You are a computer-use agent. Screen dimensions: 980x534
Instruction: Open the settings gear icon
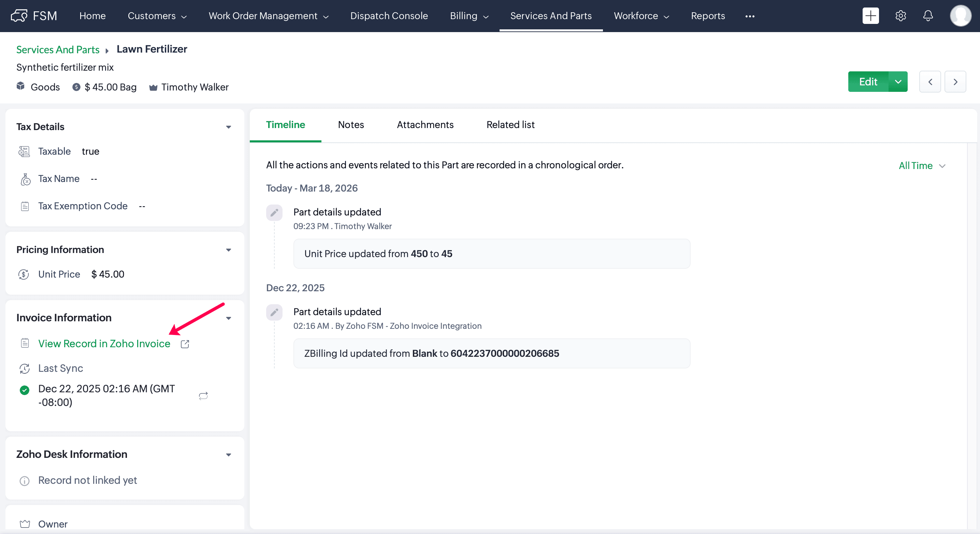pyautogui.click(x=900, y=16)
